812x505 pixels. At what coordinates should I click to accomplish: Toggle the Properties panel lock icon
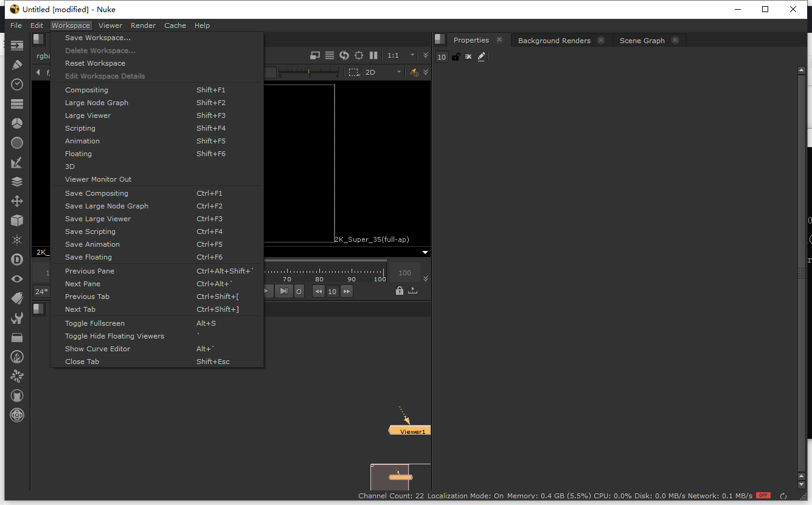point(456,57)
